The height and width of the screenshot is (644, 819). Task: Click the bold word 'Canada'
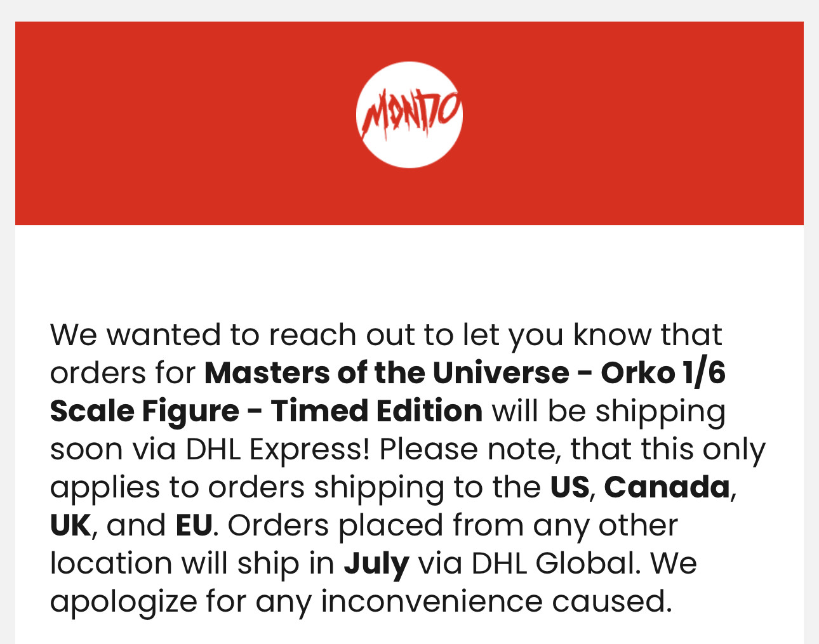pyautogui.click(x=667, y=487)
